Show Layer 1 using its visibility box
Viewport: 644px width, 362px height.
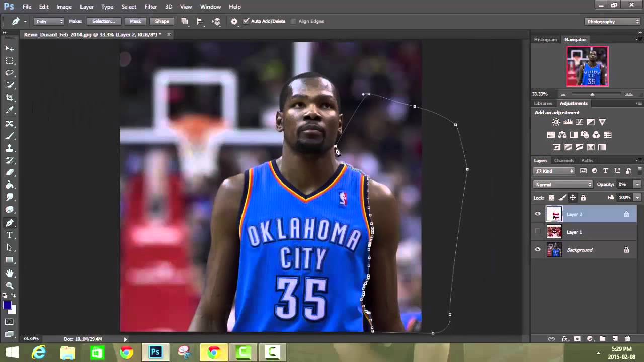pyautogui.click(x=538, y=232)
